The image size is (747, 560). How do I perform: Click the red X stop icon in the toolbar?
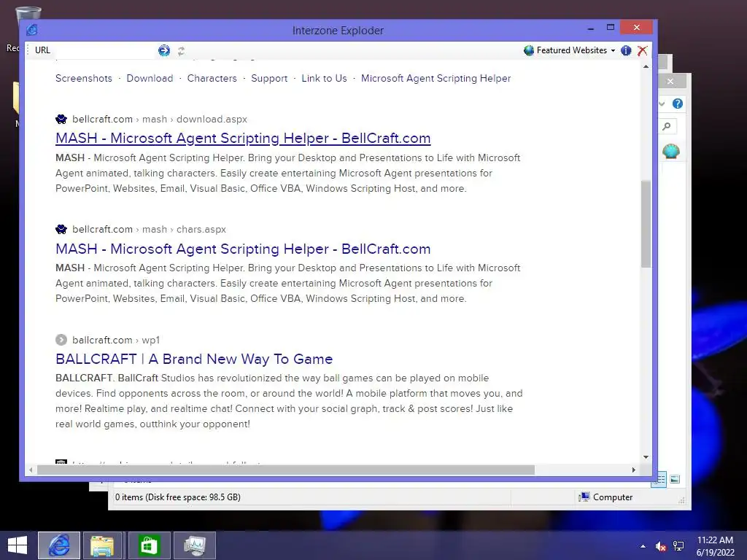[x=642, y=50]
